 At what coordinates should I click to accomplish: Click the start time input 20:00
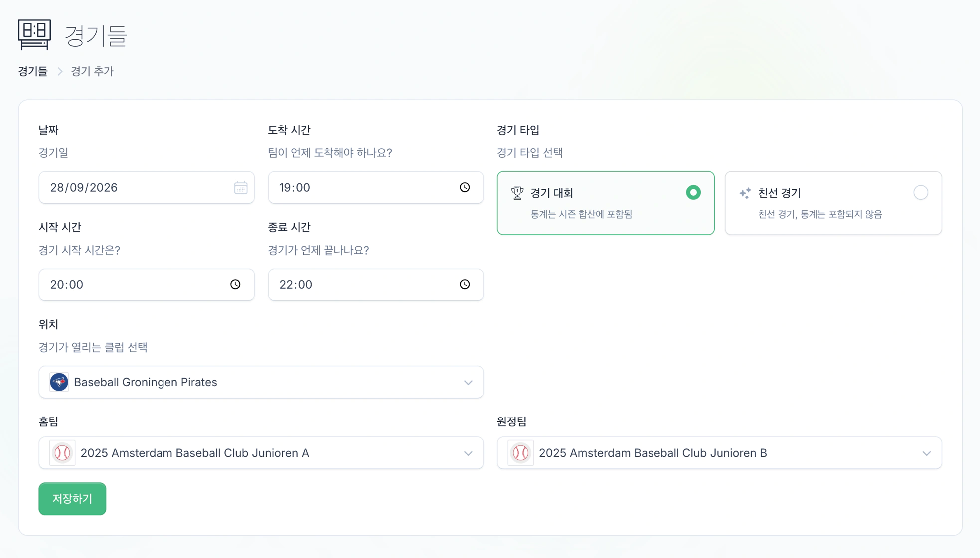click(x=147, y=284)
